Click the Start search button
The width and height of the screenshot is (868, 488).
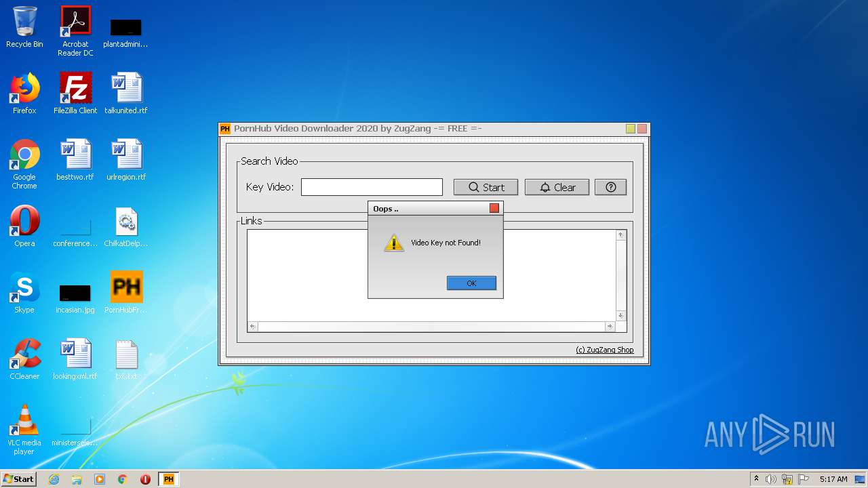pyautogui.click(x=486, y=188)
